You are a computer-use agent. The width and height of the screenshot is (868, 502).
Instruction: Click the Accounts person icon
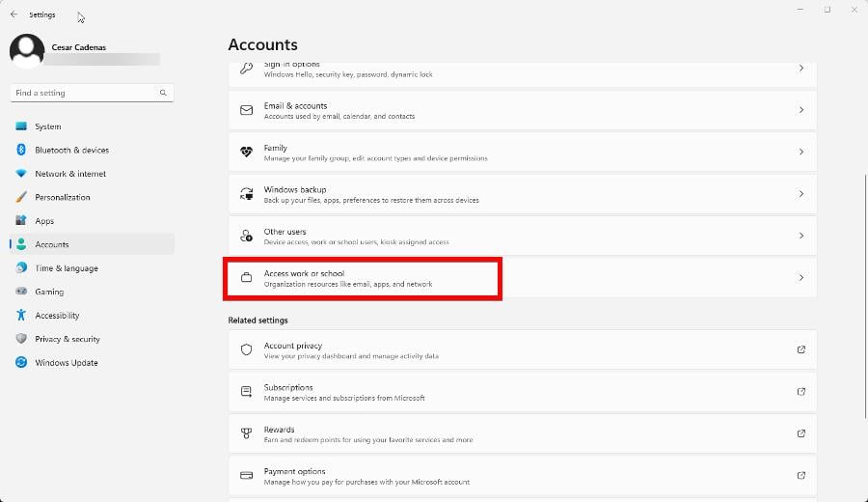coord(21,244)
